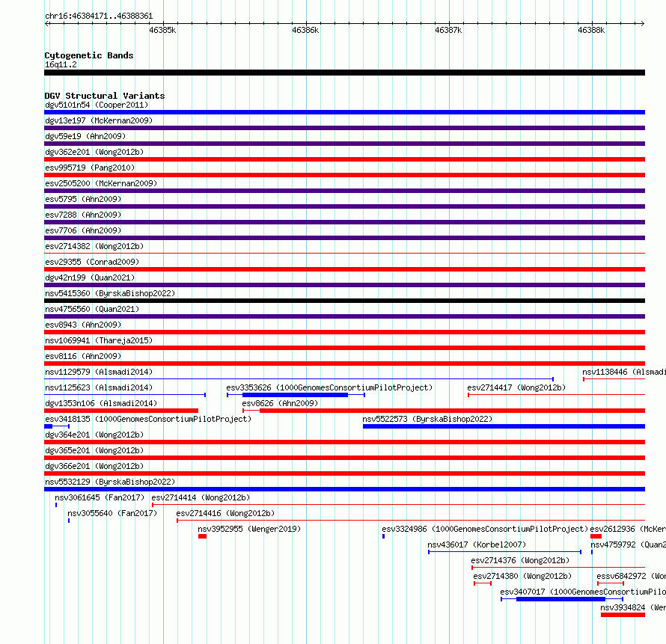Click nsv1129579 (Alsmadi2014) label
666x644 pixels.
(x=99, y=372)
